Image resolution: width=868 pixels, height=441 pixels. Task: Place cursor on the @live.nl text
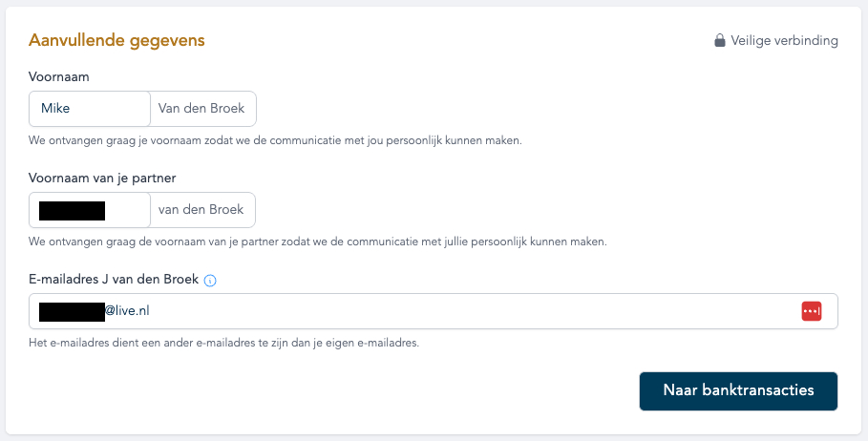point(127,311)
